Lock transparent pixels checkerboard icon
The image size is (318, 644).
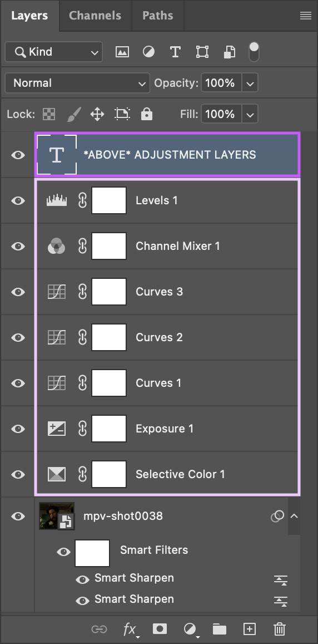pyautogui.click(x=49, y=114)
